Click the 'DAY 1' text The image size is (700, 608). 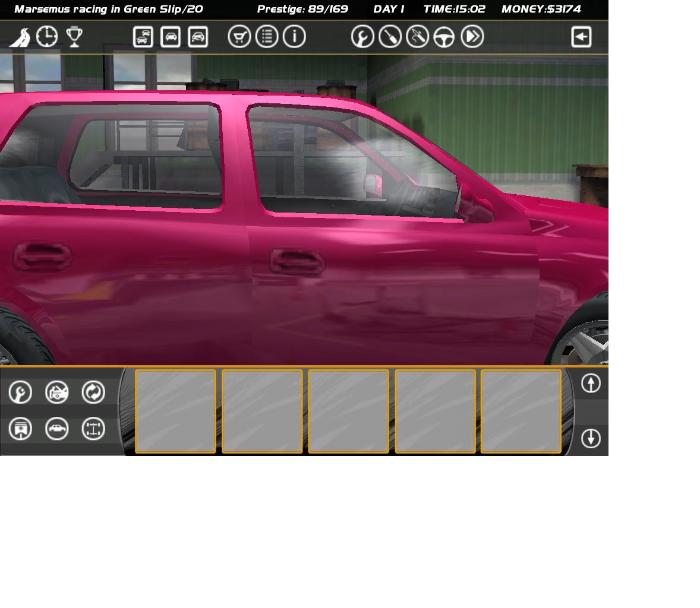coord(389,9)
